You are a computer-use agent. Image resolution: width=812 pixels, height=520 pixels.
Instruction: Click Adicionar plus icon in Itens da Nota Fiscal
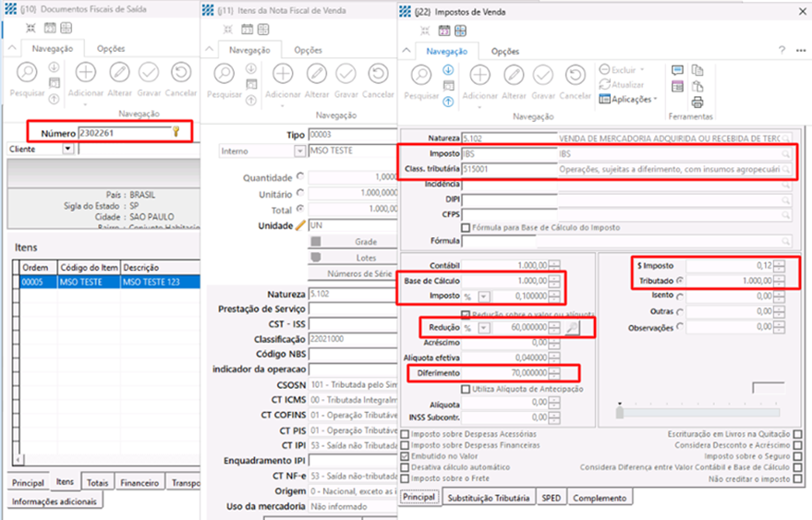tap(282, 74)
